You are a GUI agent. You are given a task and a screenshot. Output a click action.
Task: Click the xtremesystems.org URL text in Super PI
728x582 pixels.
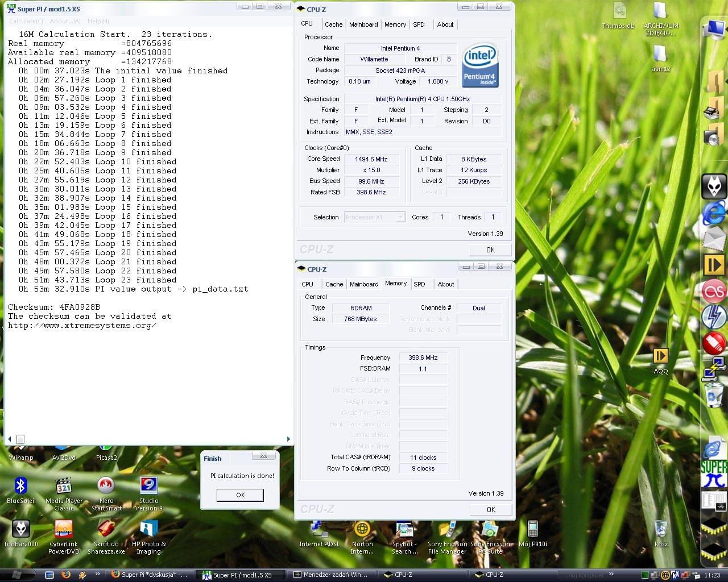[82, 326]
